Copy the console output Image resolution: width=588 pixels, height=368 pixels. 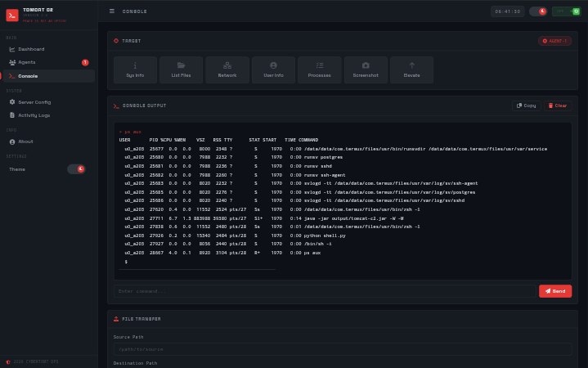click(x=526, y=105)
